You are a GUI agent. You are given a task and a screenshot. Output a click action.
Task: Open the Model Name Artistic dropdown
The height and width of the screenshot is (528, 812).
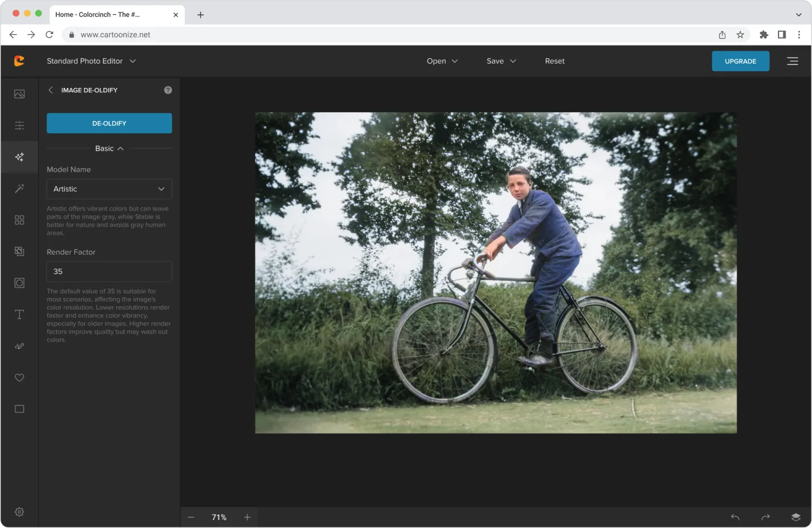[x=109, y=189]
